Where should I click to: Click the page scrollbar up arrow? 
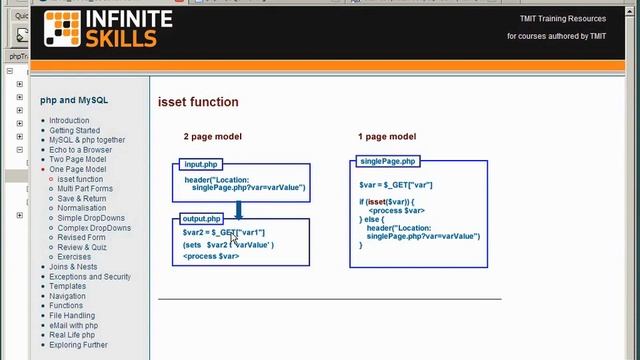[x=630, y=11]
